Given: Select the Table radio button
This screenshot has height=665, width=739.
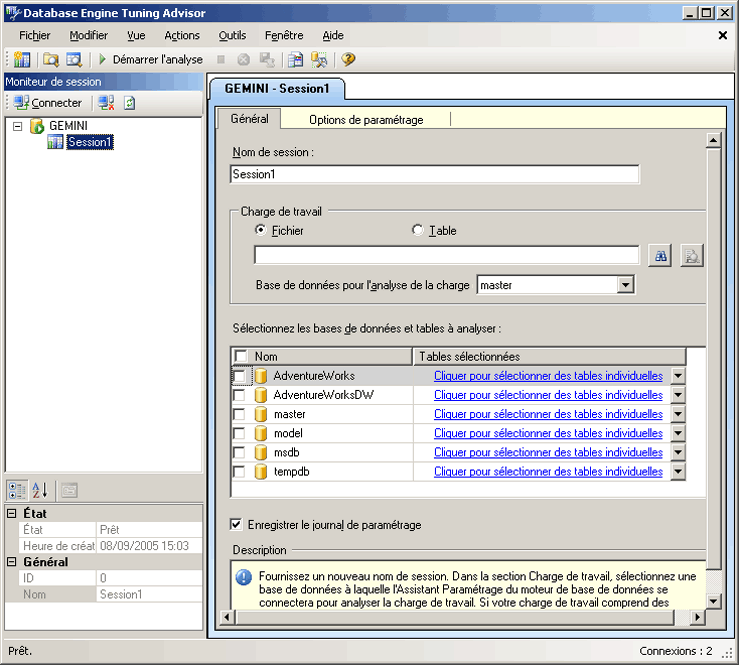Looking at the screenshot, I should click(x=418, y=231).
